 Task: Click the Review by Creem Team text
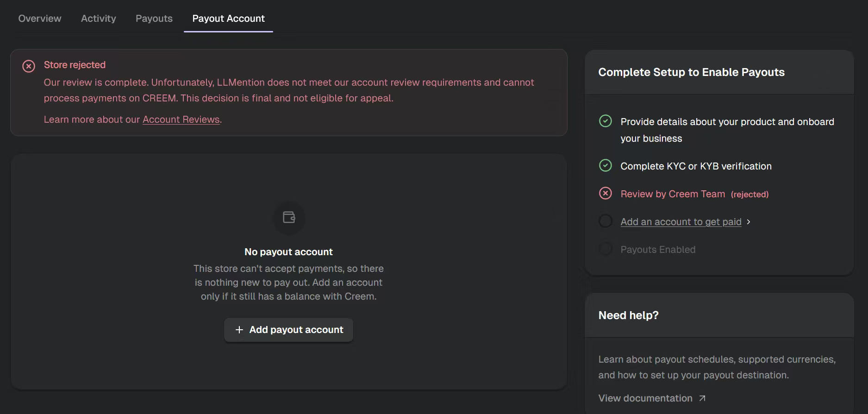673,194
